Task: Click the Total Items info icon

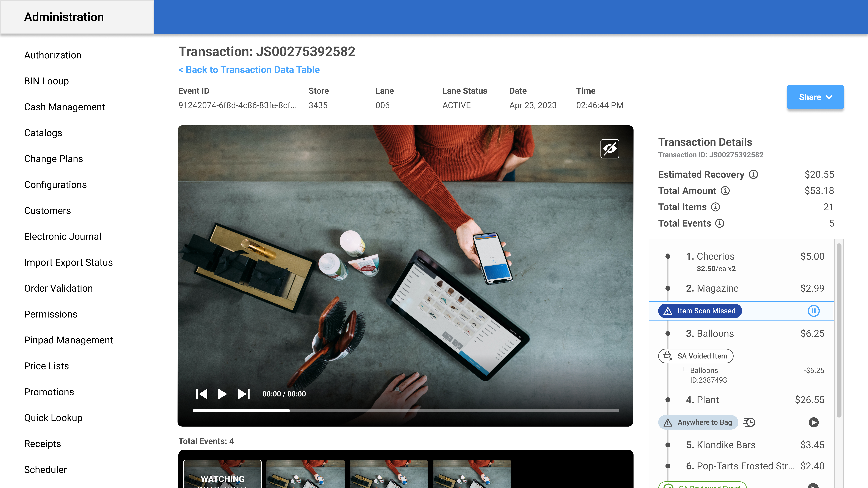Action: (x=716, y=207)
